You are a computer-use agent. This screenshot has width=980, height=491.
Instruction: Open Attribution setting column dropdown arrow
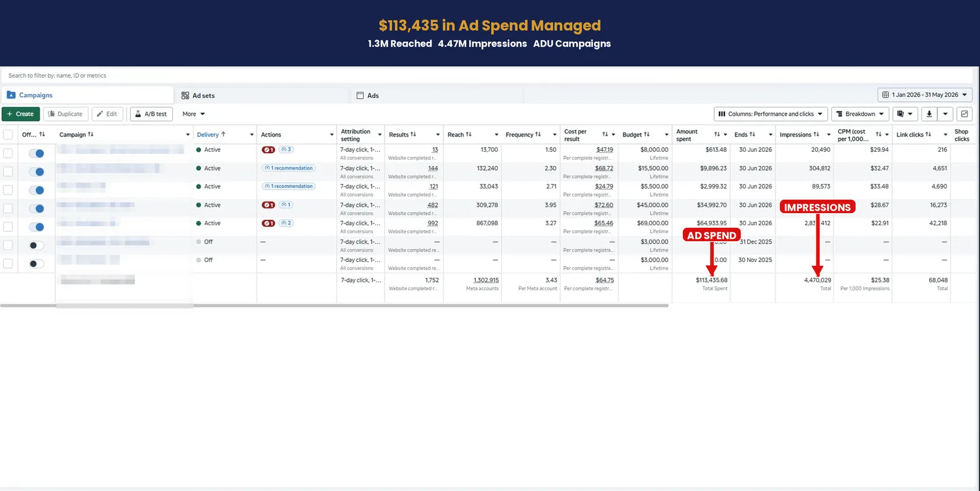point(380,135)
